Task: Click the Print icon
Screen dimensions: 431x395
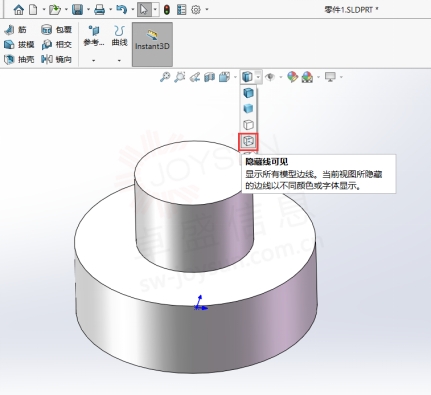Action: tap(99, 10)
